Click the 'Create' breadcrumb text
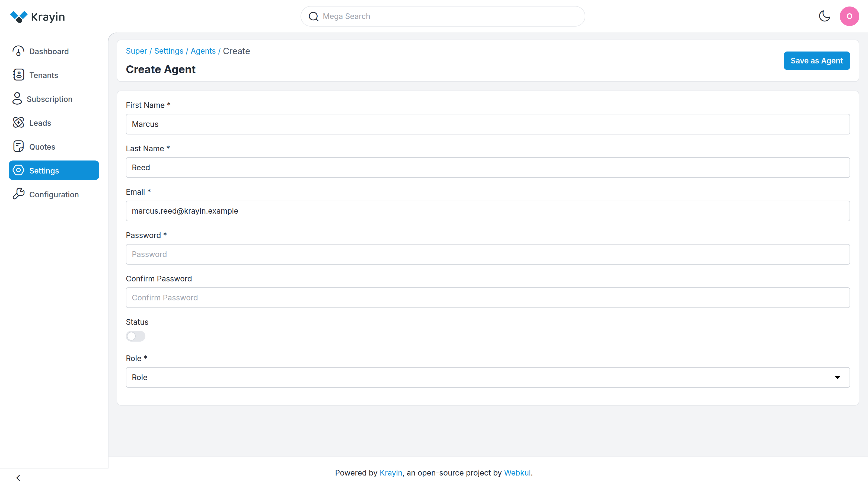Viewport: 868px width, 488px height. (x=236, y=51)
